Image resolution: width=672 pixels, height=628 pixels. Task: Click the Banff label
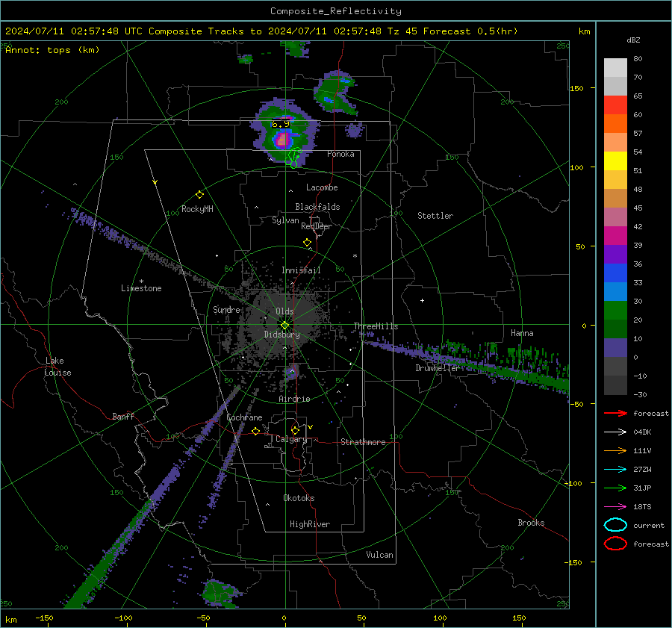coord(123,416)
